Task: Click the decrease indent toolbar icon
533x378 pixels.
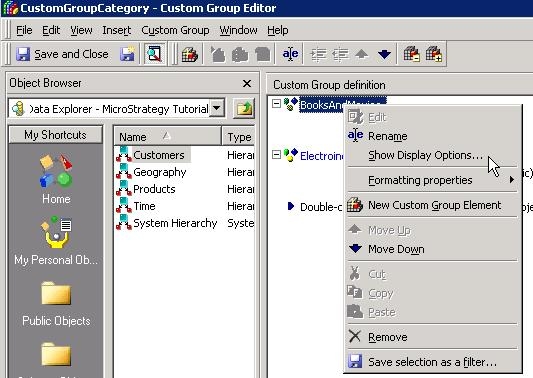Action: [340, 54]
